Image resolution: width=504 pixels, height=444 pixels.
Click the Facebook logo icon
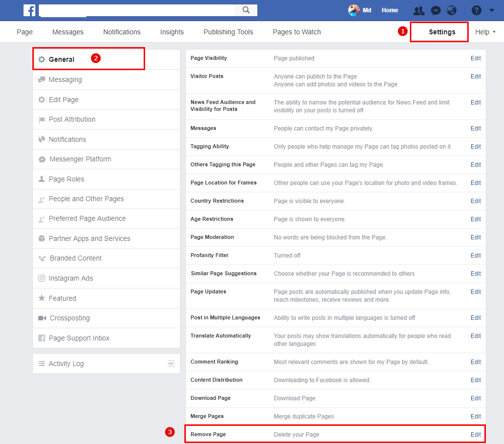click(x=29, y=10)
